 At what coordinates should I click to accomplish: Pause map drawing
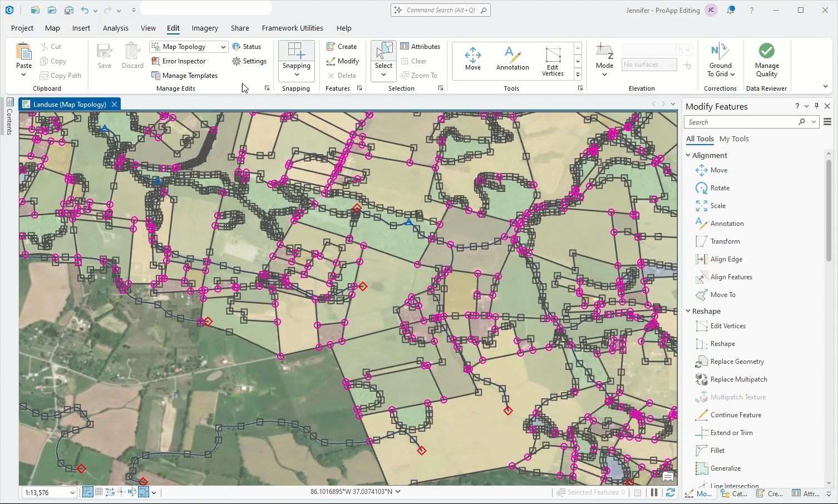[x=654, y=492]
